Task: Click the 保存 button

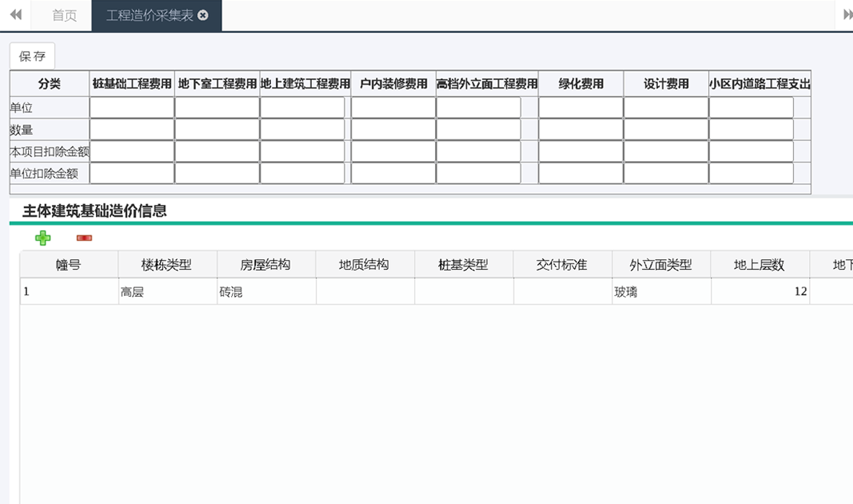Action: [x=32, y=56]
